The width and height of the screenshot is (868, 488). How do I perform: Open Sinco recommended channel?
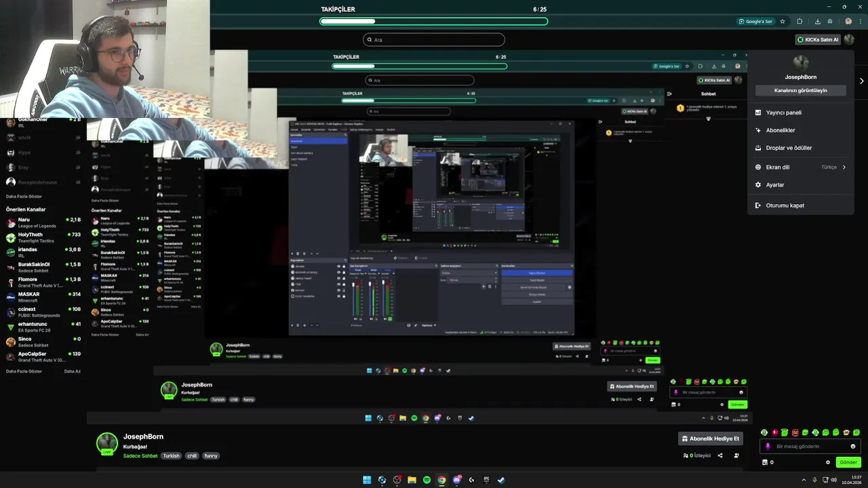pos(43,342)
